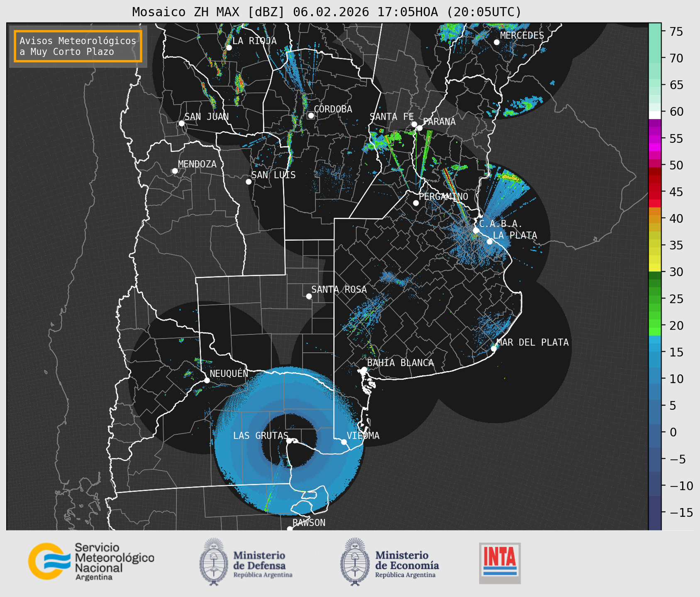Viewport: 700px width, 597px height.
Task: Click the C.A.B.A. city marker dot
Action: [476, 230]
